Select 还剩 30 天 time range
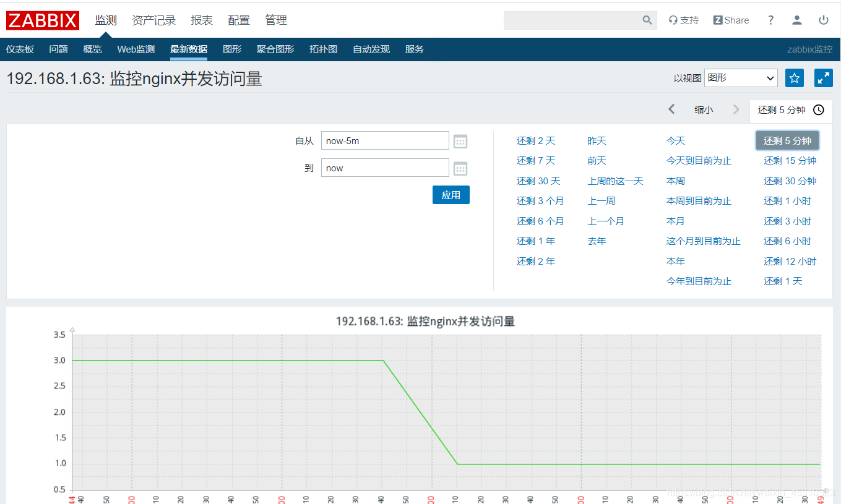Viewport: 841px width, 504px height. [x=538, y=181]
